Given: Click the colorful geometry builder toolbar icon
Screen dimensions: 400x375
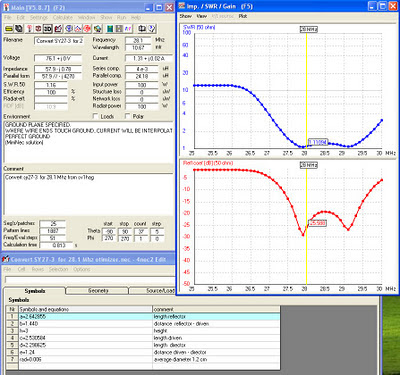Looking at the screenshot, I should click(x=97, y=29).
